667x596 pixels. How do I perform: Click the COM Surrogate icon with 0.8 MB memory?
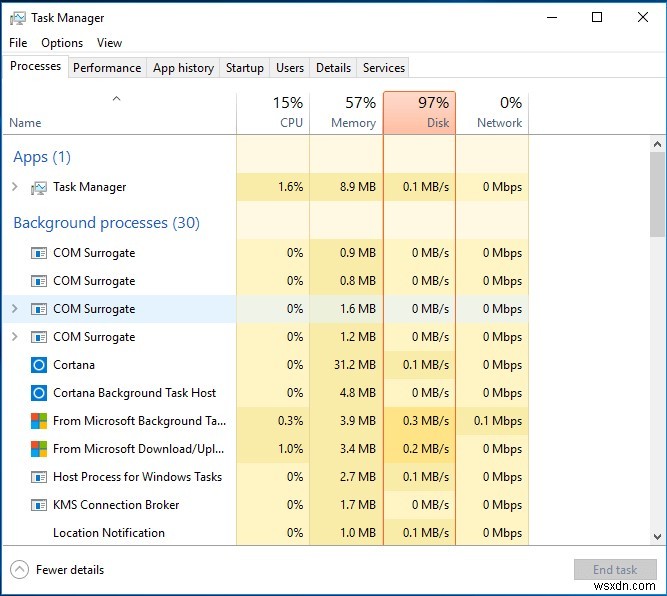coord(39,281)
